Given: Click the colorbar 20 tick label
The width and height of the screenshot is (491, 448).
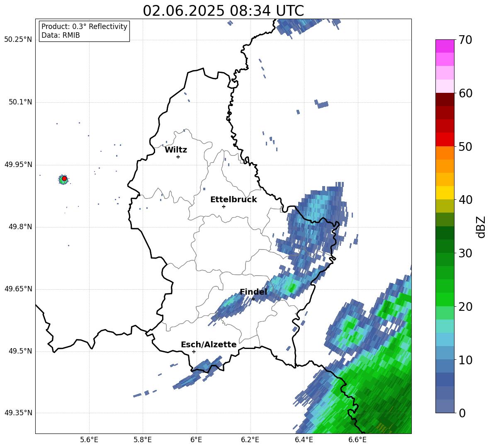Looking at the screenshot, I should 466,307.
